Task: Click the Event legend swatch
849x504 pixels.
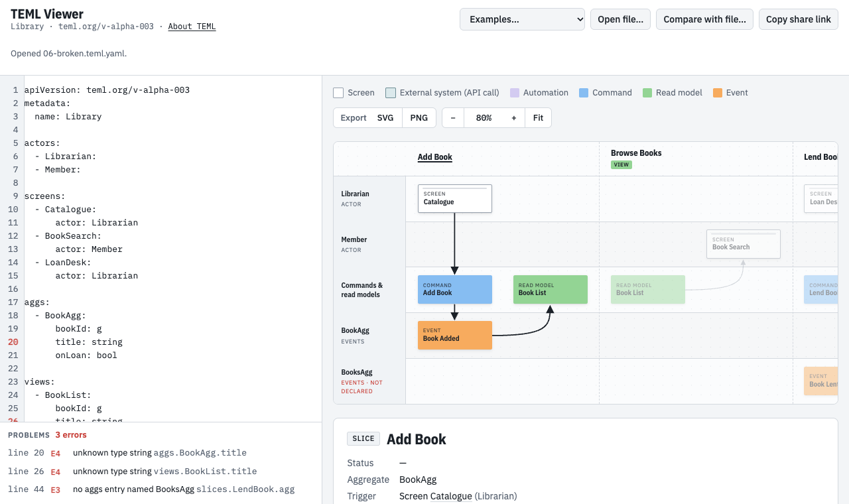Action: click(x=718, y=93)
